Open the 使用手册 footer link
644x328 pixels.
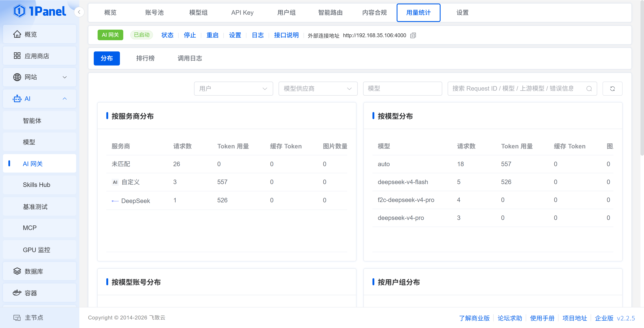(x=542, y=318)
